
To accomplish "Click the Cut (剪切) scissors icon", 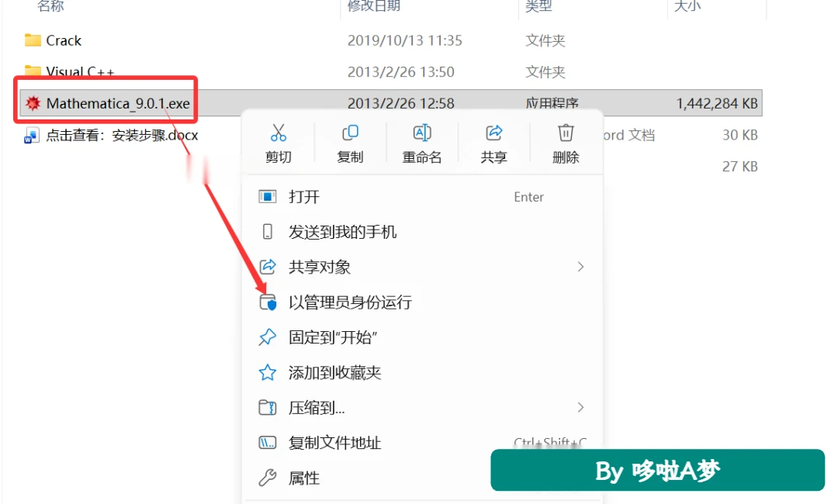I will (x=279, y=133).
